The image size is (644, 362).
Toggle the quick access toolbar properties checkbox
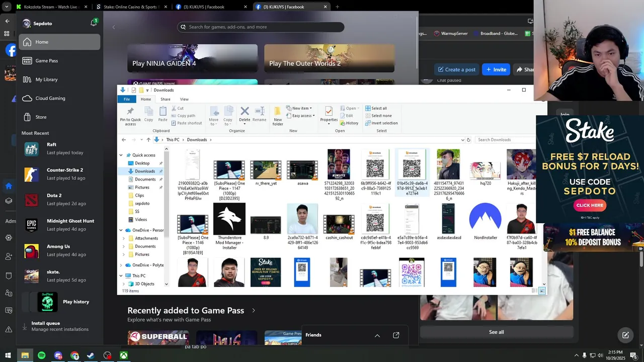(x=133, y=90)
